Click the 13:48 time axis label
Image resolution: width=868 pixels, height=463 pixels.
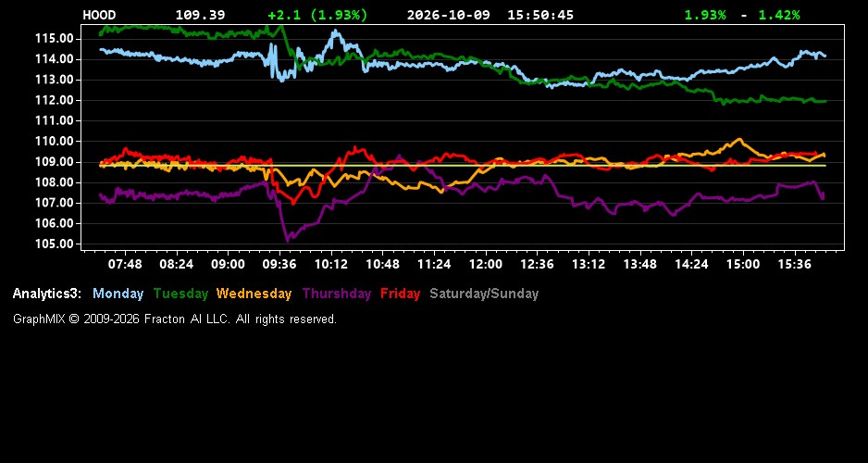coord(640,264)
